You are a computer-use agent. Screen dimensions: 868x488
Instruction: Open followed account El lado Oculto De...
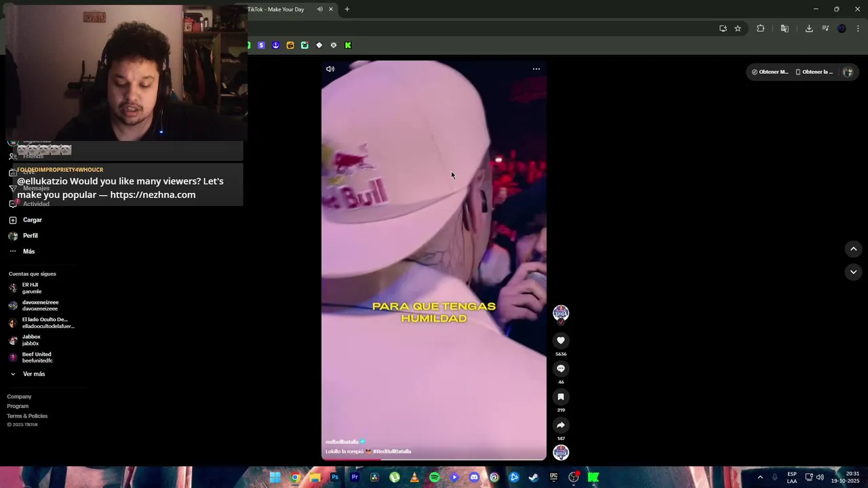[x=41, y=323]
